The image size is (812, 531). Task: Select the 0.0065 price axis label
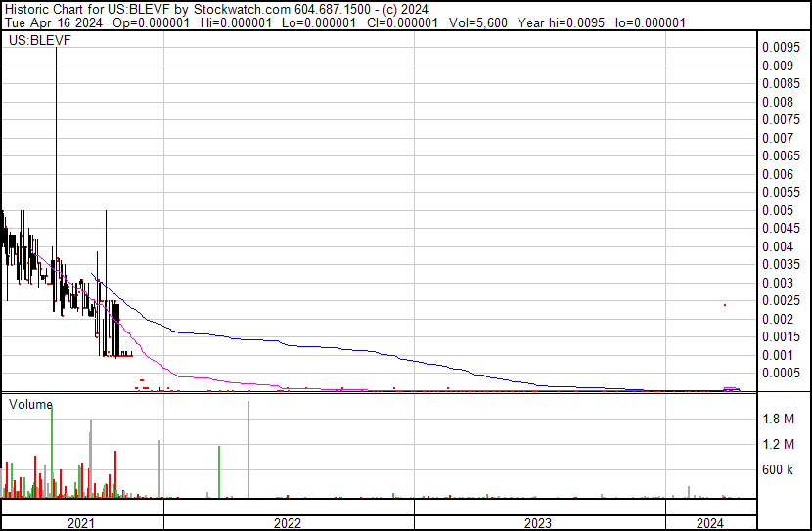(x=781, y=155)
